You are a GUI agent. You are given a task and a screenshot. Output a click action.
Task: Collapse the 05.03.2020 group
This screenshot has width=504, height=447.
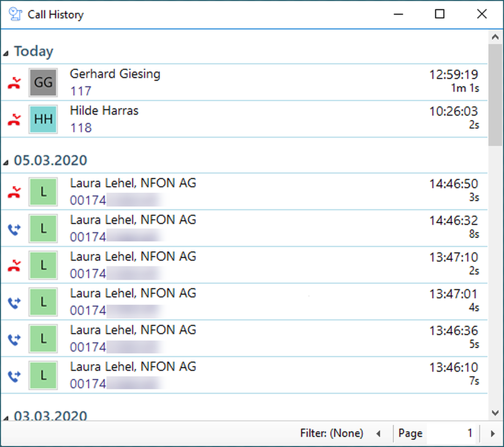tap(6, 163)
